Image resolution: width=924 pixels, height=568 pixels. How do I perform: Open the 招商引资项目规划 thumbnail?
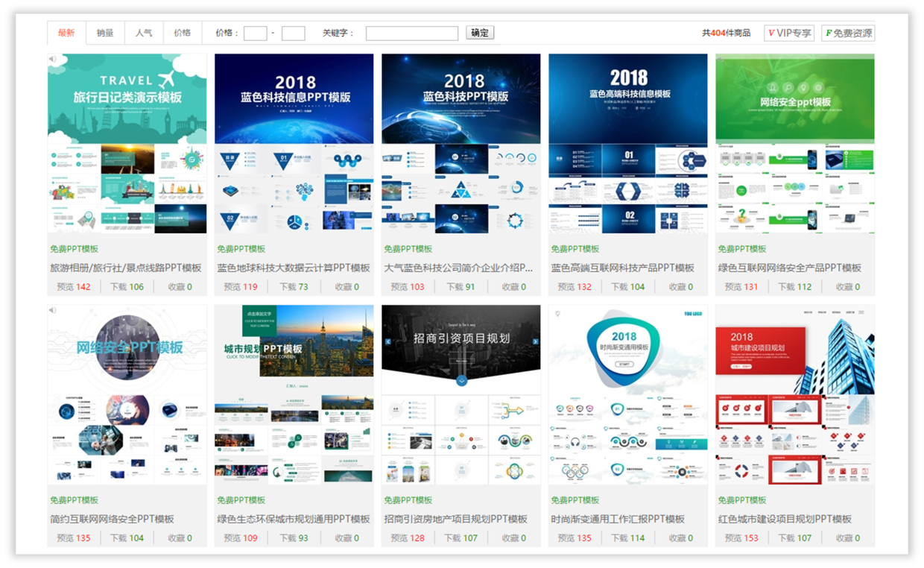coord(461,394)
